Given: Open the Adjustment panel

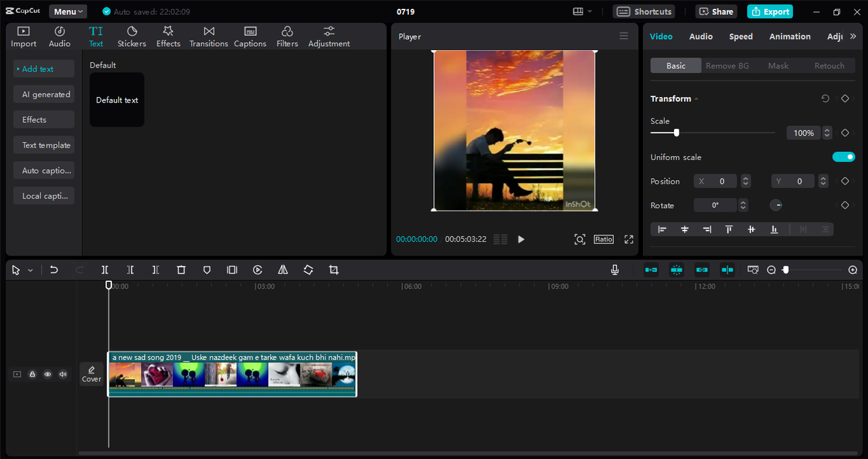Looking at the screenshot, I should tap(329, 37).
